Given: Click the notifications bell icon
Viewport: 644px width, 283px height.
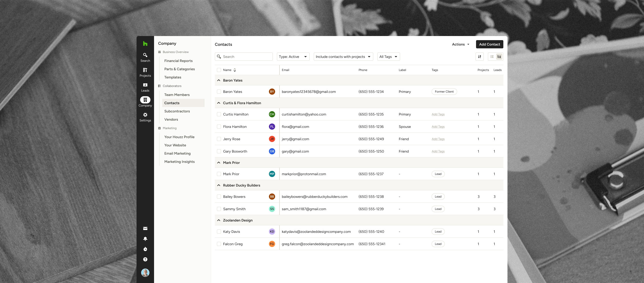Looking at the screenshot, I should [x=145, y=239].
